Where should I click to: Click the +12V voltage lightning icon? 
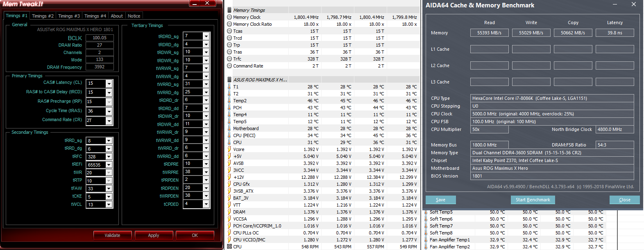(x=229, y=177)
